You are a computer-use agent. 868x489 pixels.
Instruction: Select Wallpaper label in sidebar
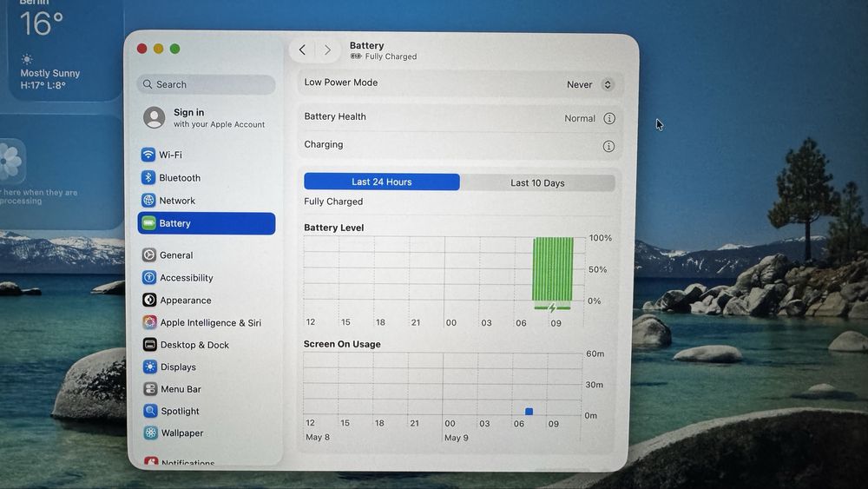(x=182, y=433)
